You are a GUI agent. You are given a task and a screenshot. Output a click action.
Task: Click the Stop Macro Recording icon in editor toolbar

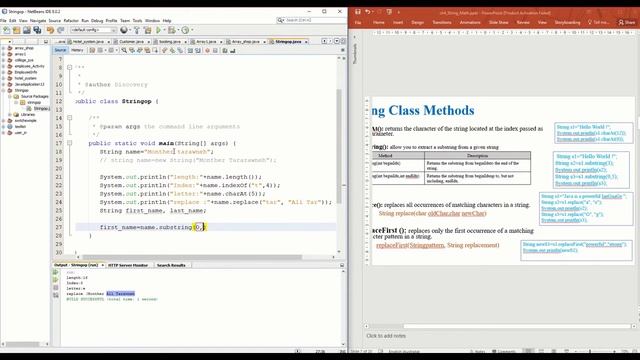[x=215, y=51]
